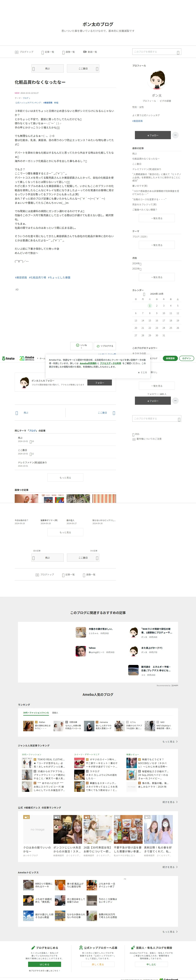
Task: Click the リブログする button
Action: click(105, 346)
